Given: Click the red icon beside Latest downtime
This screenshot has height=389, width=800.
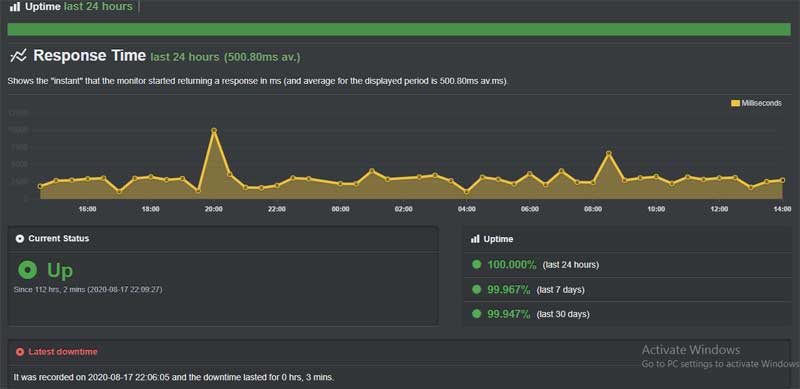Looking at the screenshot, I should [20, 352].
